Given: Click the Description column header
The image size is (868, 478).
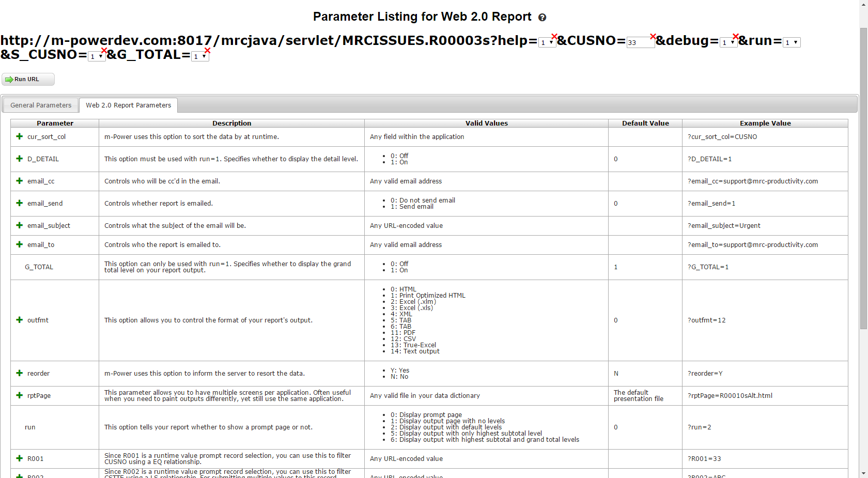Looking at the screenshot, I should [231, 123].
